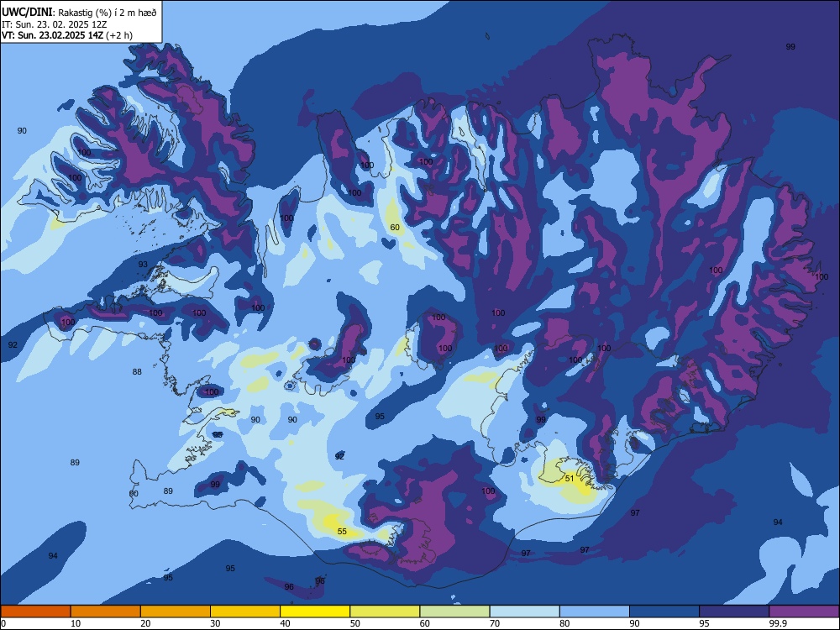
Task: Click the UWC/DINI title text
Action: pyautogui.click(x=28, y=12)
